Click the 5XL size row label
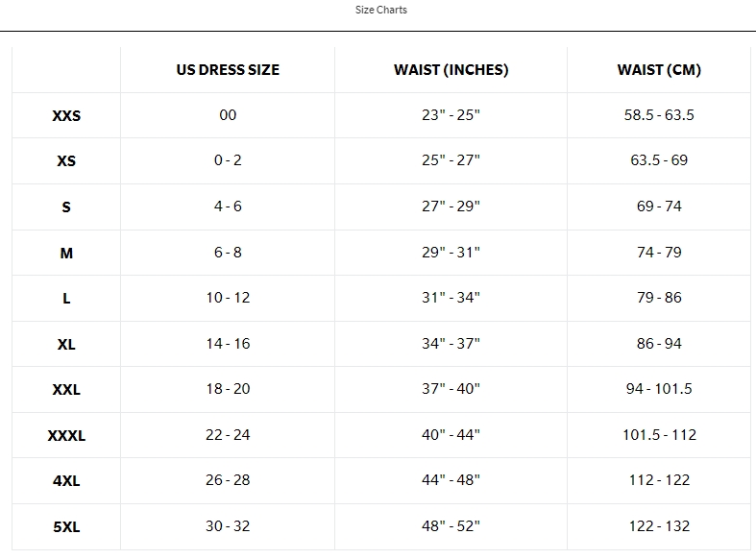756x559 pixels. [66, 527]
